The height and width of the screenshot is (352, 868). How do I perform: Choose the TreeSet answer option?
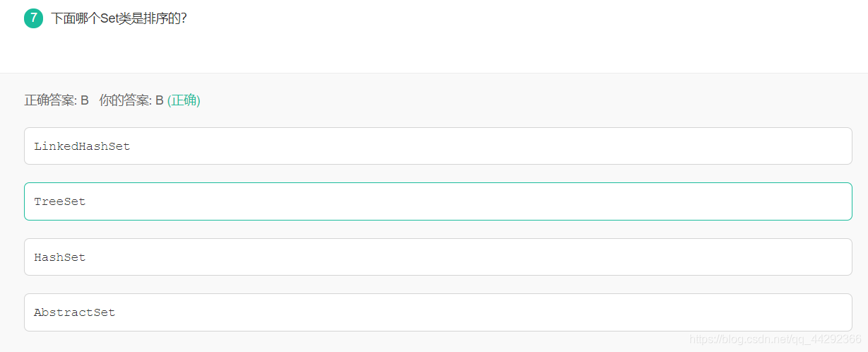438,201
